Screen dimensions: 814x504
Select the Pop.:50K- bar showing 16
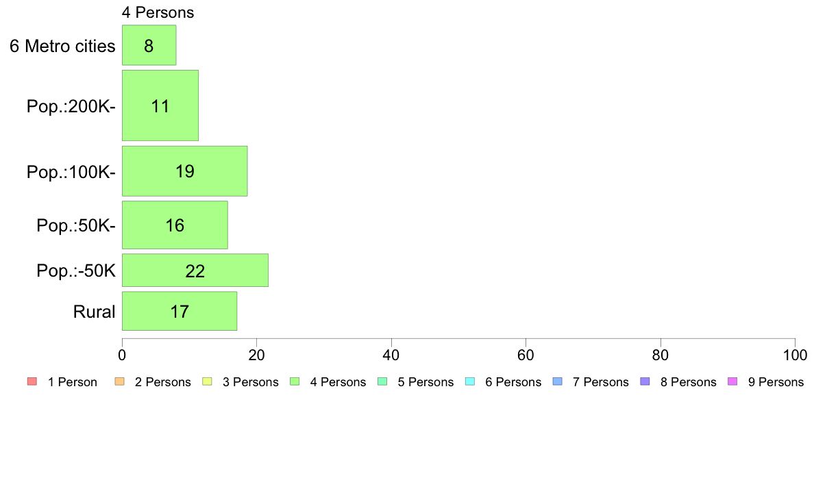[x=175, y=225]
